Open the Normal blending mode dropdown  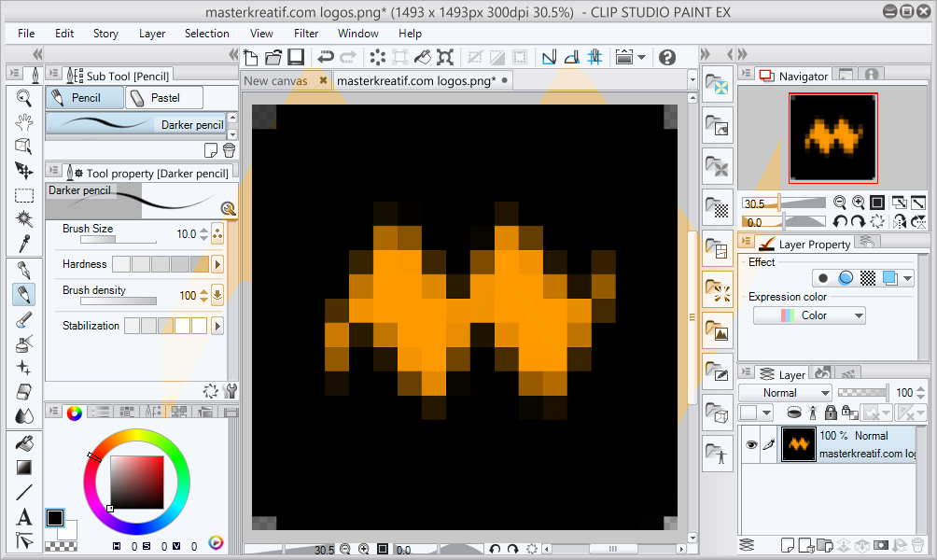(785, 393)
